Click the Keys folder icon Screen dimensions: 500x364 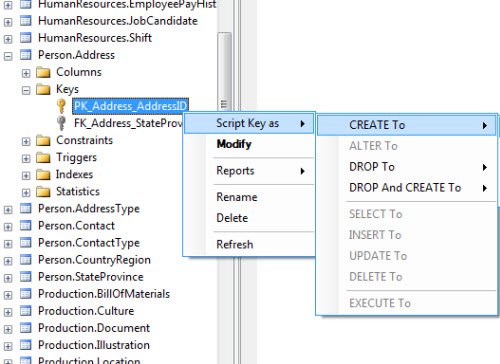coord(43,89)
